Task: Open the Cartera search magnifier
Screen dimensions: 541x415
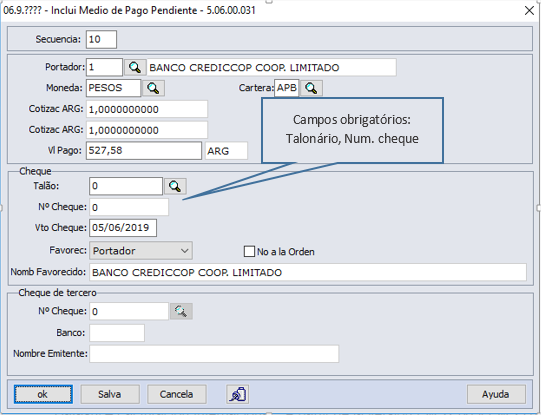Action: coord(311,88)
